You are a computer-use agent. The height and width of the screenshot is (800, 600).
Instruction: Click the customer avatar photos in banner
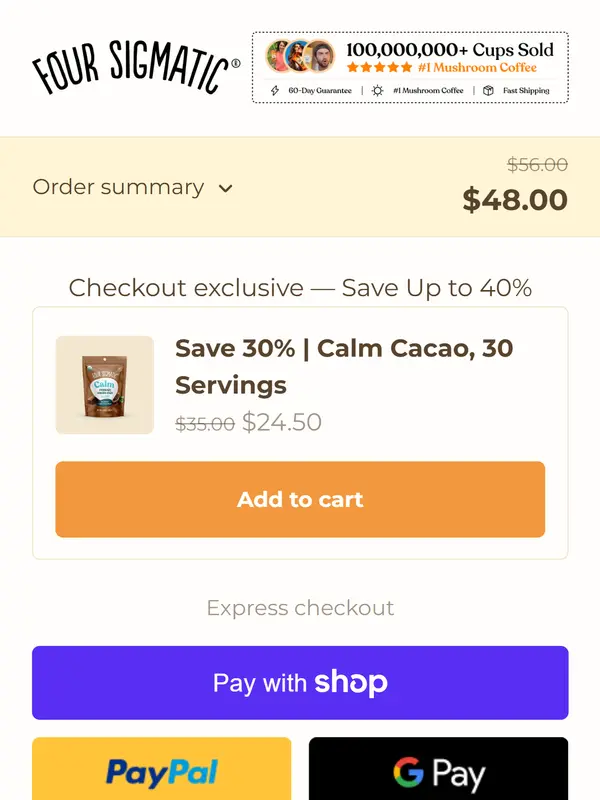click(300, 57)
